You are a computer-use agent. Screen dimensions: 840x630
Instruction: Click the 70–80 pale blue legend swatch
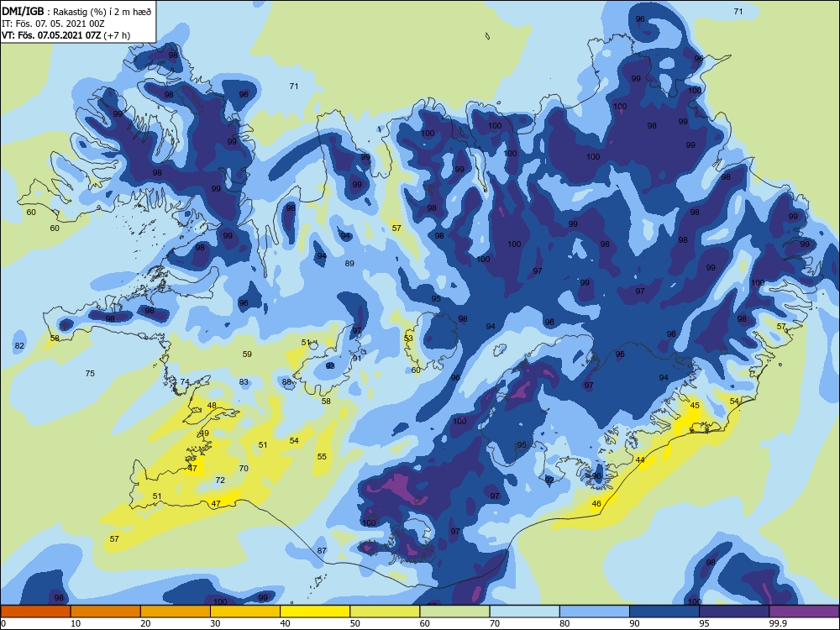(x=524, y=612)
